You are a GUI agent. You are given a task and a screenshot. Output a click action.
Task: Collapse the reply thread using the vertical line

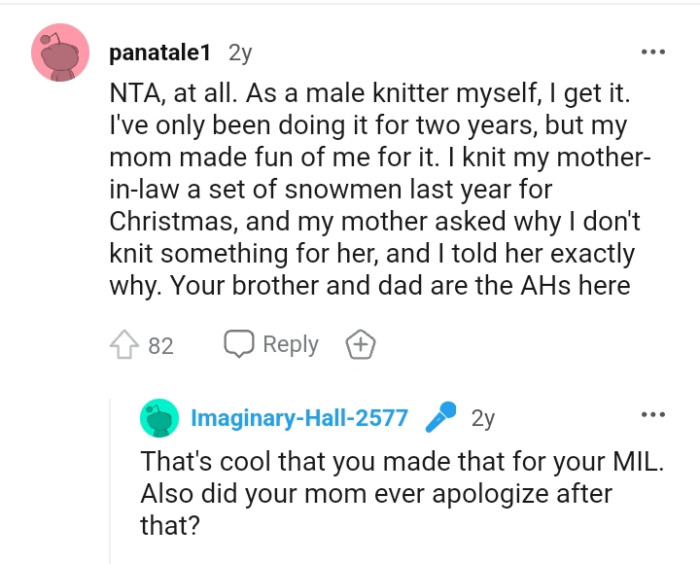(x=111, y=480)
